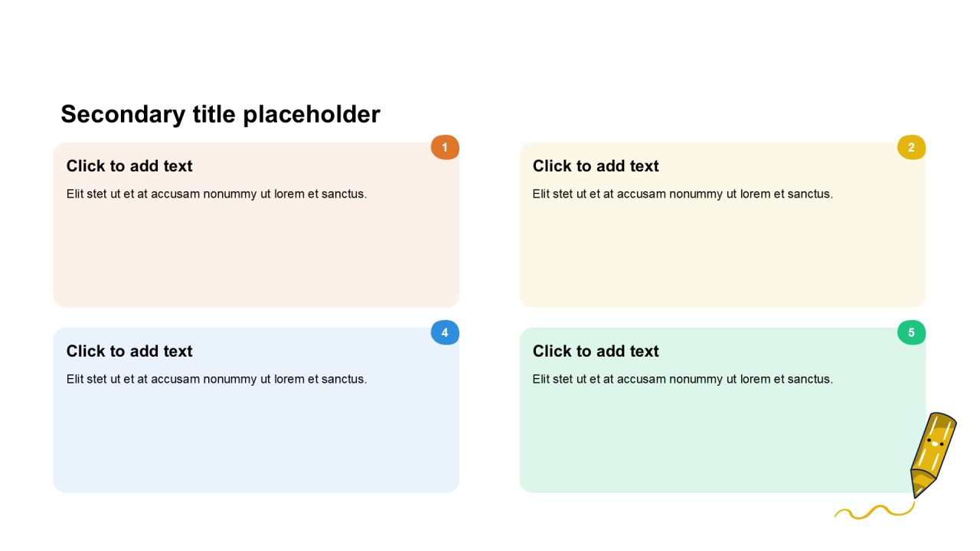Click the heading in the orange card
Screen dimensions: 980x551
click(129, 166)
